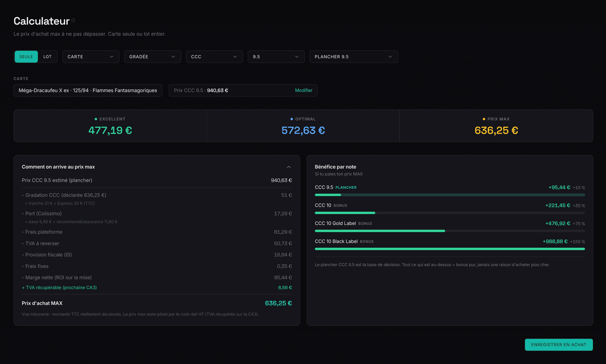
Task: Click the 'Bénéfice par note' heading
Action: click(335, 167)
